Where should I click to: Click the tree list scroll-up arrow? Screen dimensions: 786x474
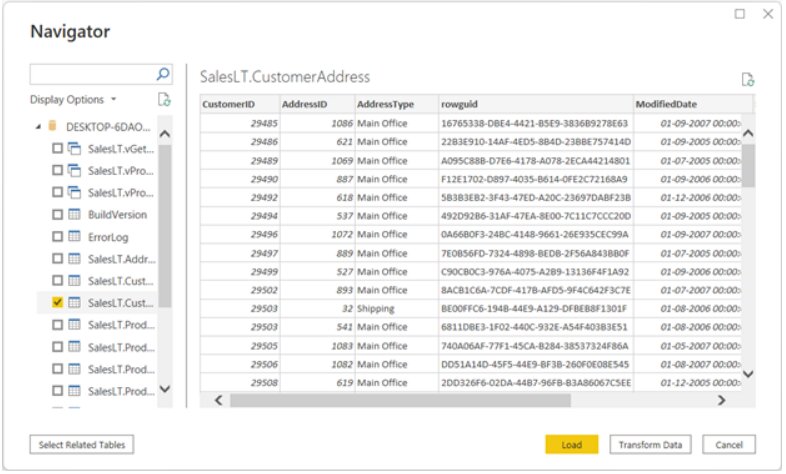click(x=165, y=134)
